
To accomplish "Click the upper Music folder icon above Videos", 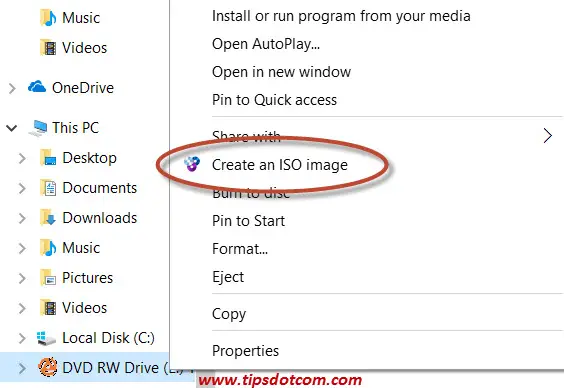I will (48, 18).
